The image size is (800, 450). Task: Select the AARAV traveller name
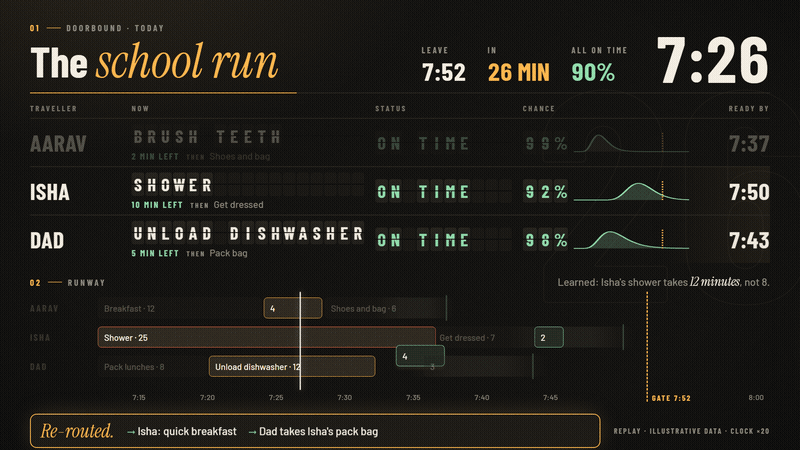pyautogui.click(x=58, y=144)
